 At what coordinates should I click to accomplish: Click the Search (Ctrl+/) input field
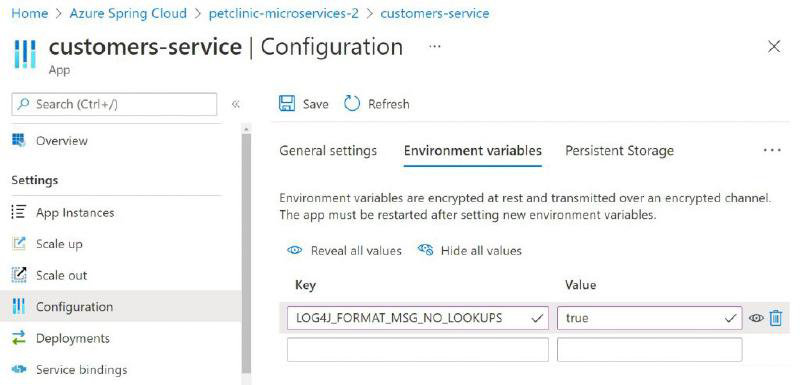pyautogui.click(x=114, y=104)
